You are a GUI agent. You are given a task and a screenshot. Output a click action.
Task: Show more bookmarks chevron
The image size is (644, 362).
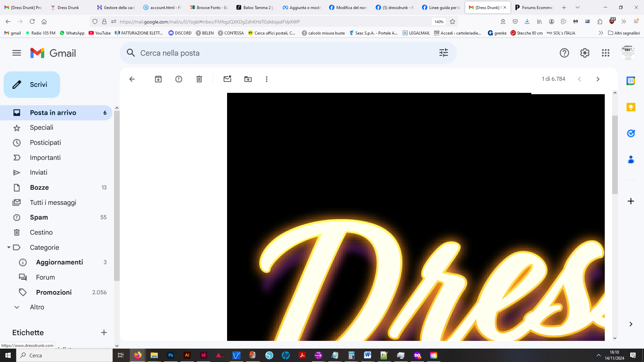coord(601,33)
